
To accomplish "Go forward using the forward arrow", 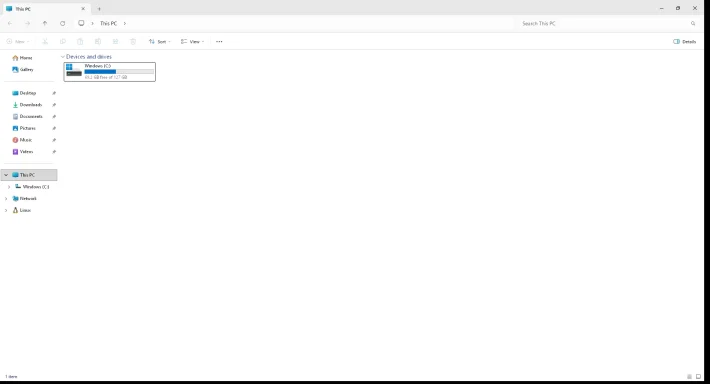I will click(27, 23).
